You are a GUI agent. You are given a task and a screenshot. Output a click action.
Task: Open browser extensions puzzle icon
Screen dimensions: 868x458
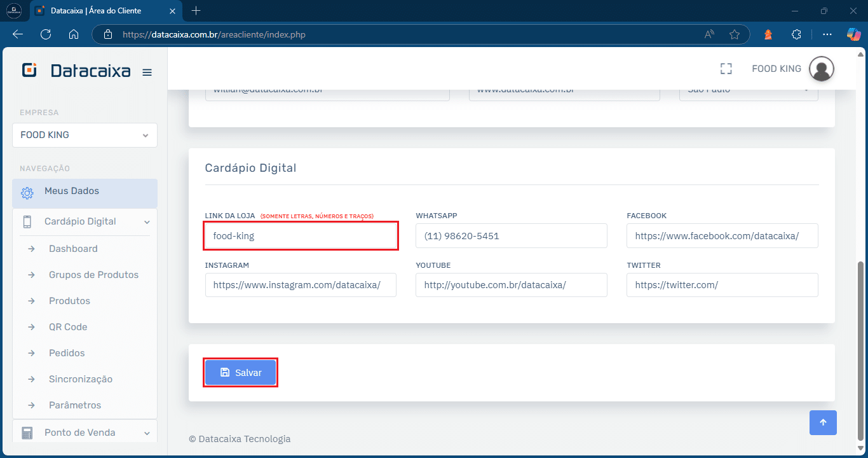click(x=796, y=34)
